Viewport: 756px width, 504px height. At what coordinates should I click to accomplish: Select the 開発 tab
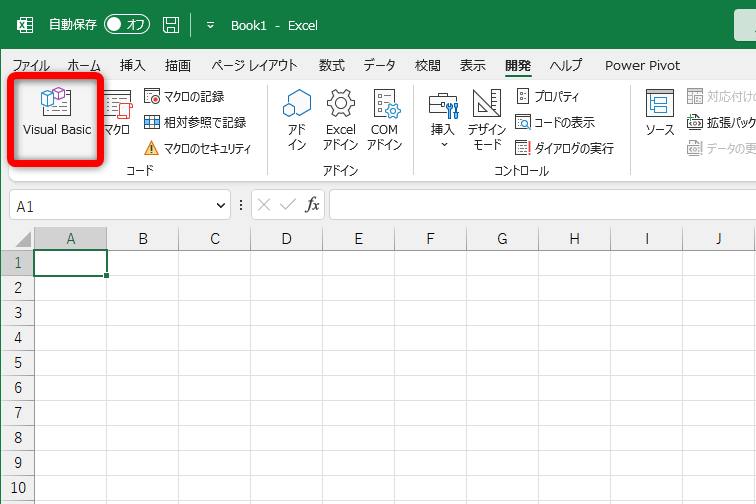click(518, 65)
